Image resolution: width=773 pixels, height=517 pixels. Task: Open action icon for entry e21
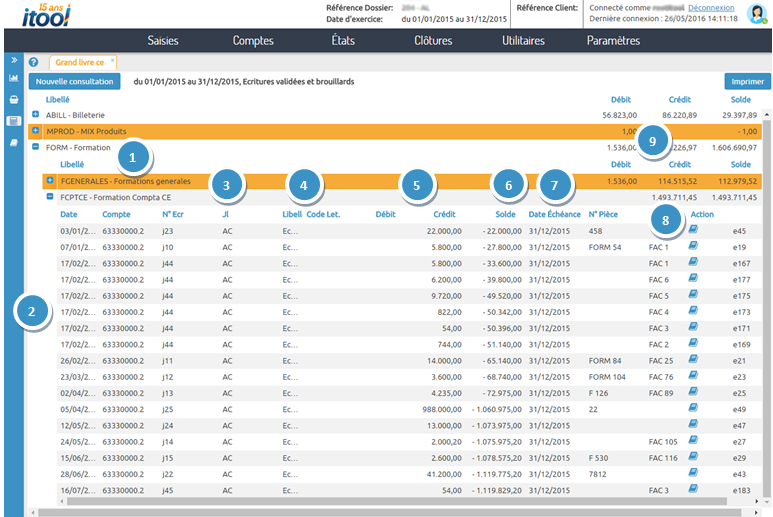693,359
